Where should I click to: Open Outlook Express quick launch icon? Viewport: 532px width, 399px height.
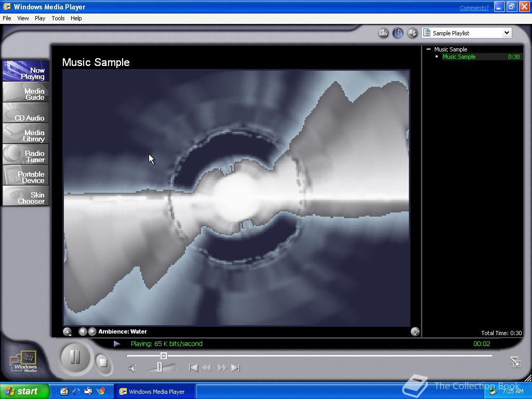click(x=88, y=391)
